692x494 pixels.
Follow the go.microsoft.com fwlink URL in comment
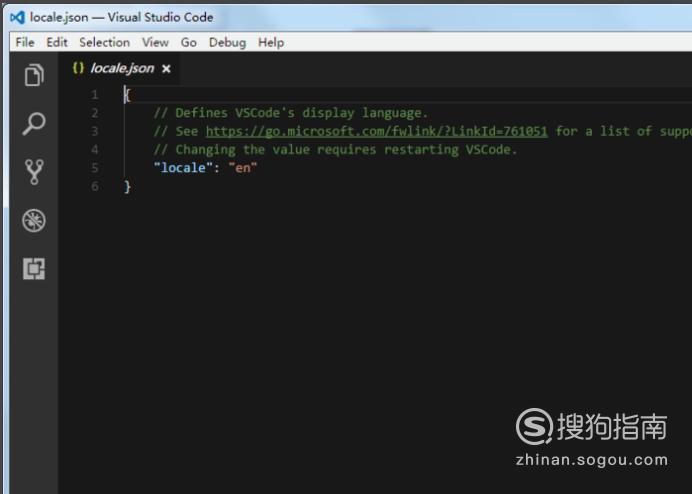(x=376, y=131)
